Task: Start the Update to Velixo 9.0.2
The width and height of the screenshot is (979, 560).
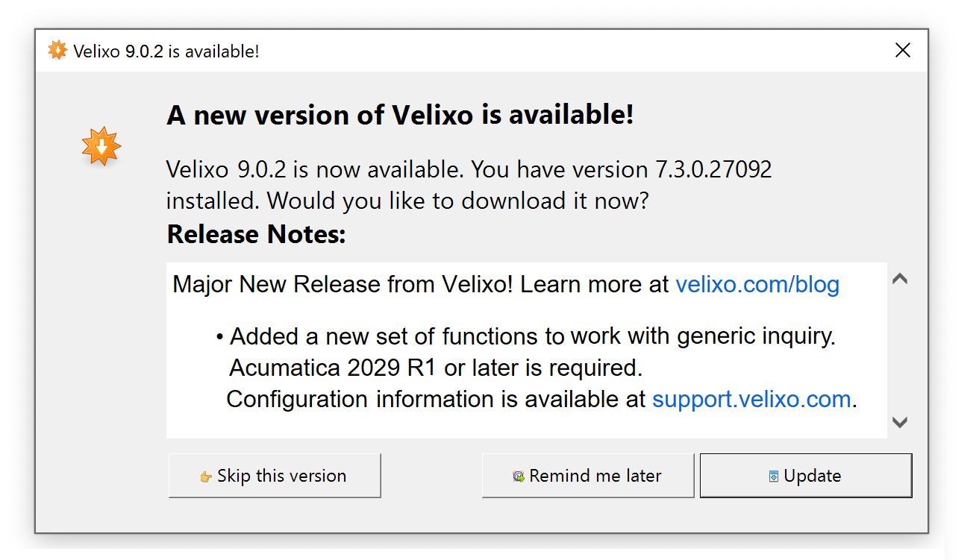Action: pos(806,476)
